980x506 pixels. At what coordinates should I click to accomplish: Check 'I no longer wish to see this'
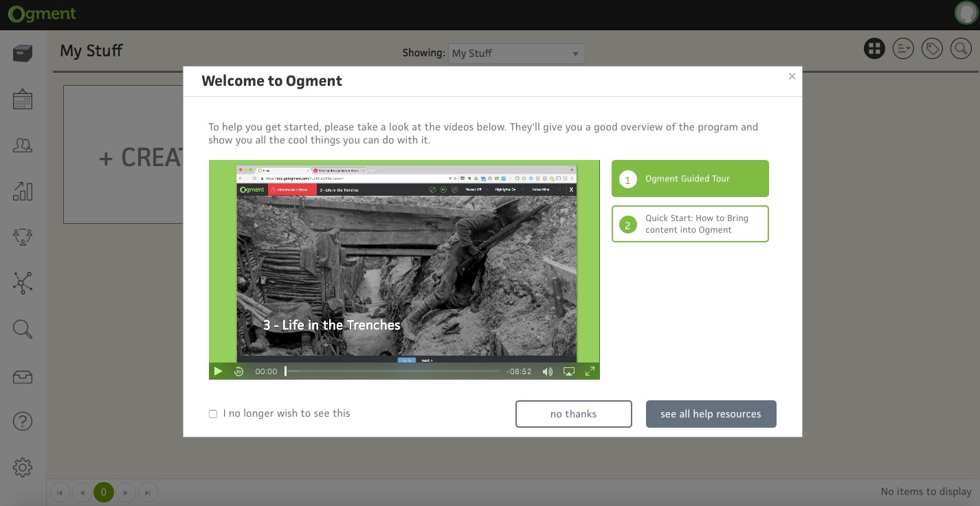click(x=213, y=414)
